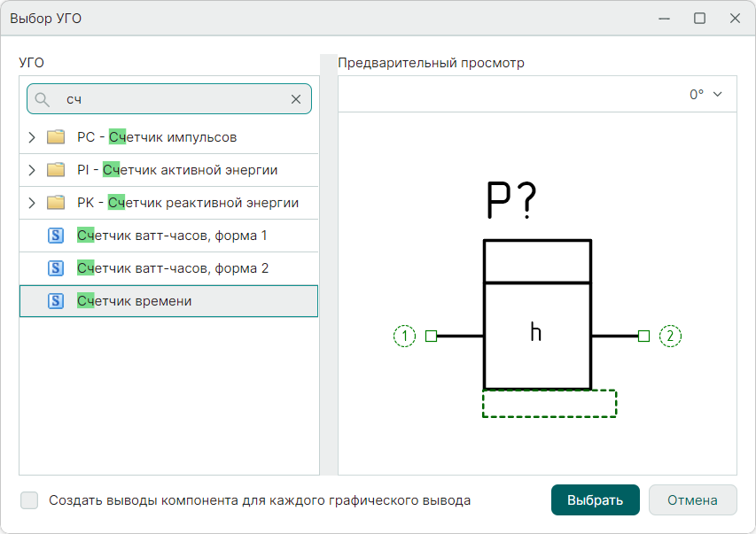
Task: Click the symbol icon of Счетчик времени
Action: (x=56, y=301)
